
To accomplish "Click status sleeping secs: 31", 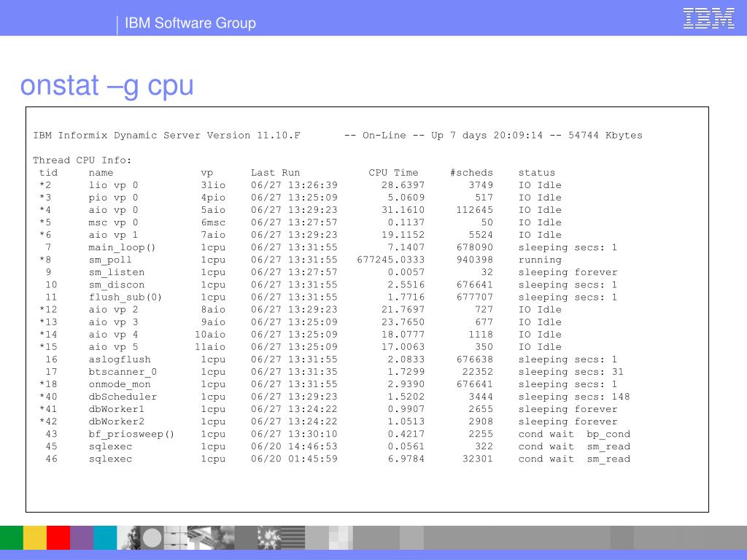I will click(x=570, y=372).
